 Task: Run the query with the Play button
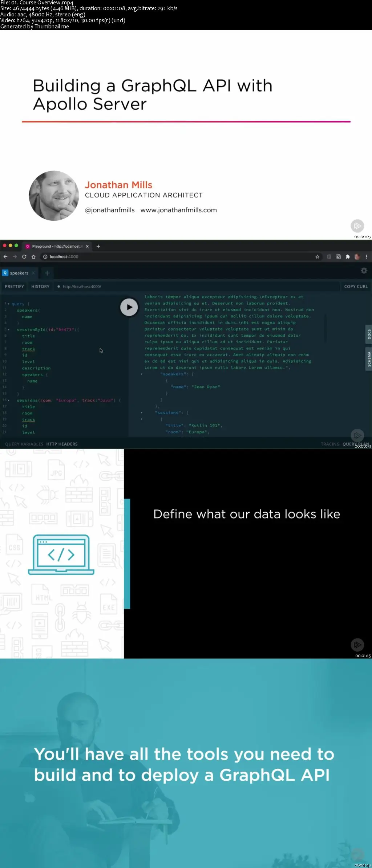click(x=129, y=307)
